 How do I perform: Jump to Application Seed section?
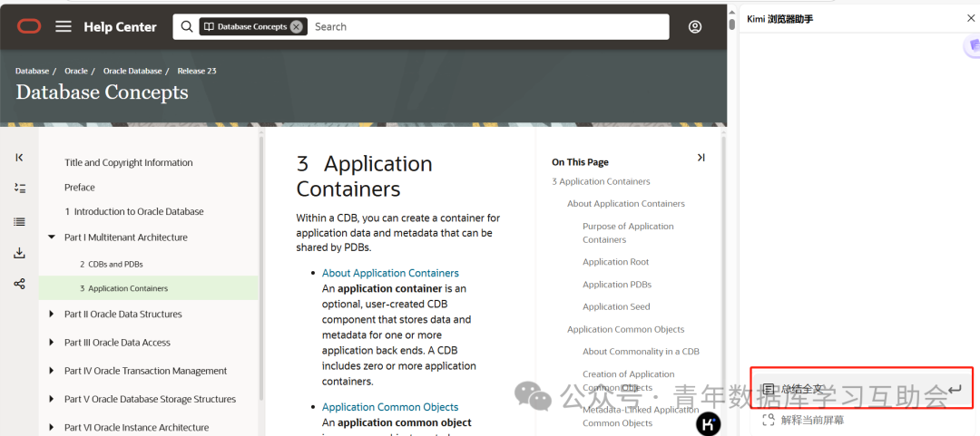coord(616,306)
